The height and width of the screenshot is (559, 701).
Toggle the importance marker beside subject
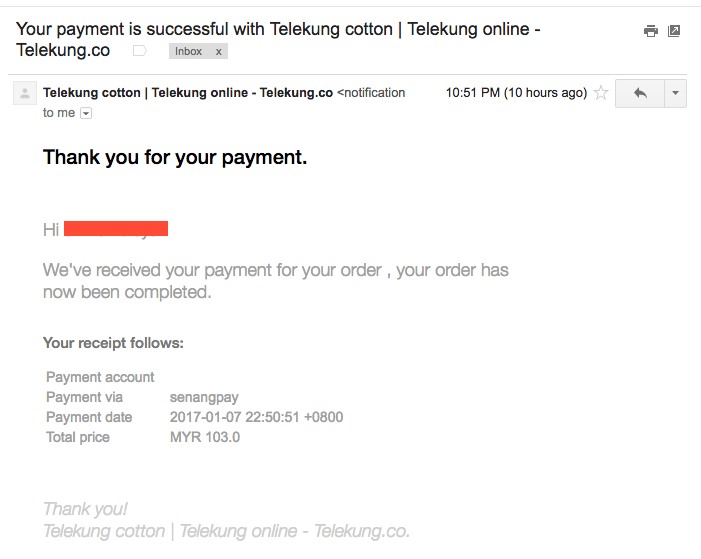click(x=140, y=51)
